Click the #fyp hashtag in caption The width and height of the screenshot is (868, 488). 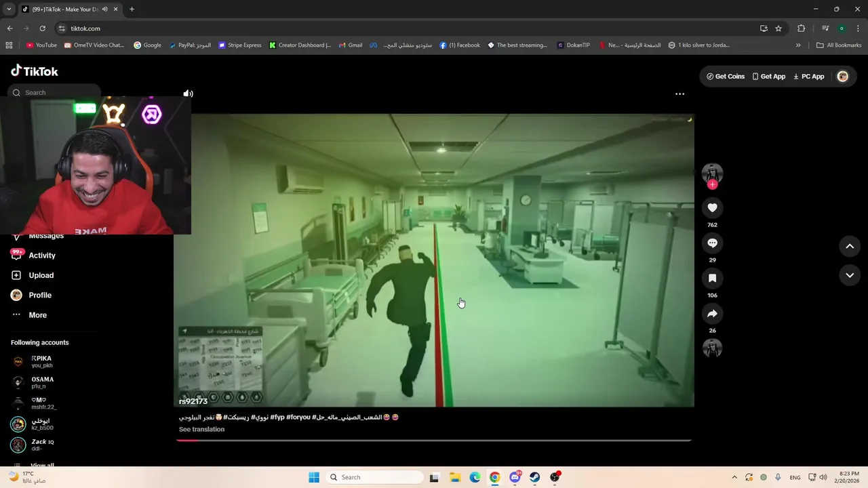coord(277,418)
